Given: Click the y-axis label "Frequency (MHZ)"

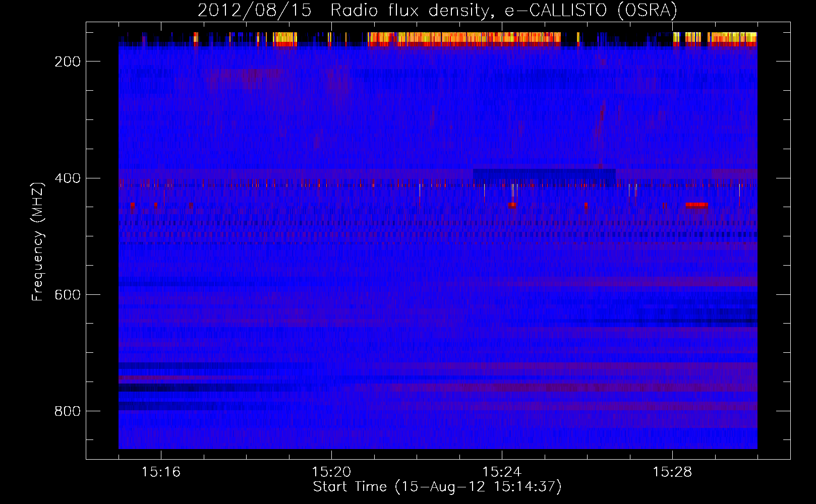Looking at the screenshot, I should coord(38,242).
